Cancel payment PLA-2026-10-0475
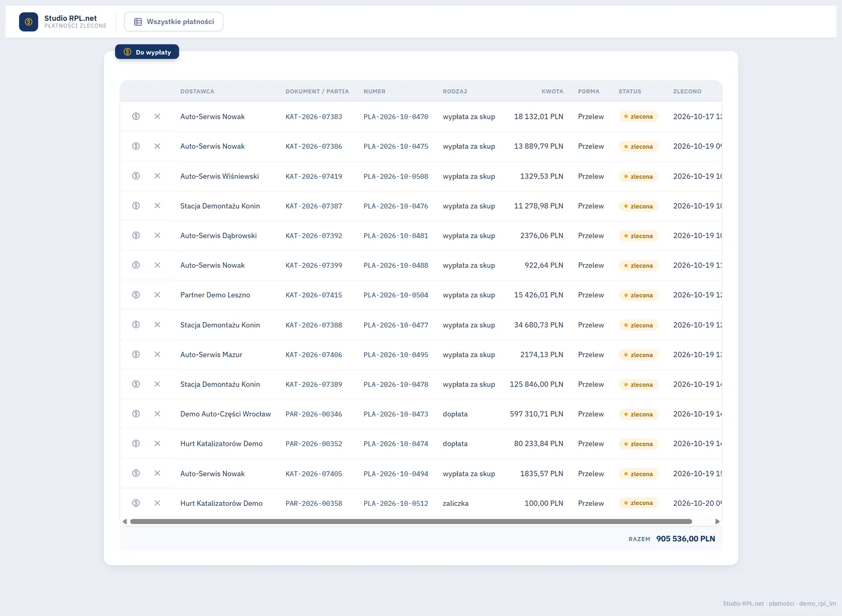This screenshot has width=842, height=616. click(157, 146)
